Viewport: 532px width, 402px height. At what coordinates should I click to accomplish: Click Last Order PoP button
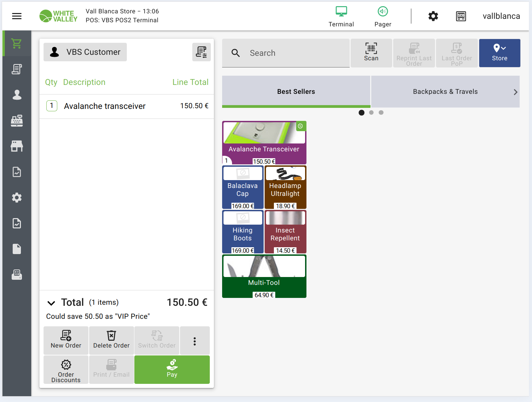click(457, 53)
